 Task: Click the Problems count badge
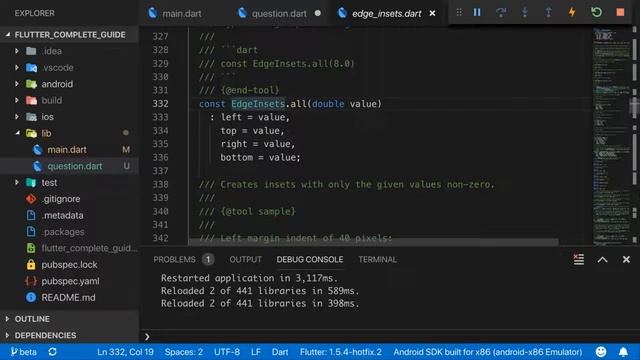pos(208,260)
